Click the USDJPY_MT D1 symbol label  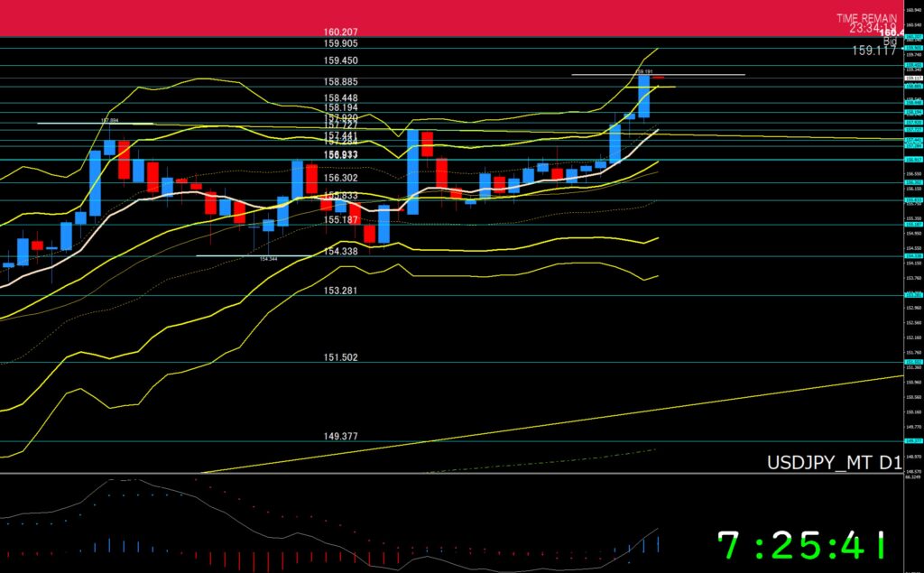coord(833,463)
